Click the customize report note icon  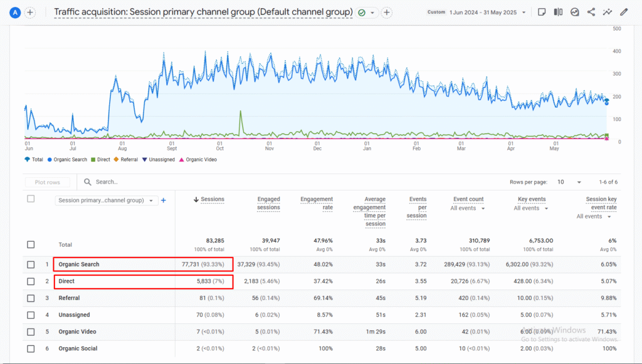point(542,13)
